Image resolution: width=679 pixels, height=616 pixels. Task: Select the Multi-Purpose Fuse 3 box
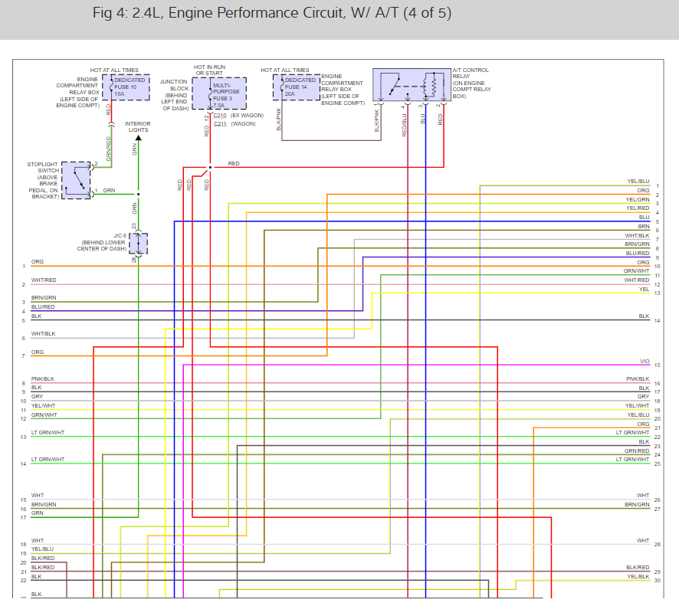point(219,93)
